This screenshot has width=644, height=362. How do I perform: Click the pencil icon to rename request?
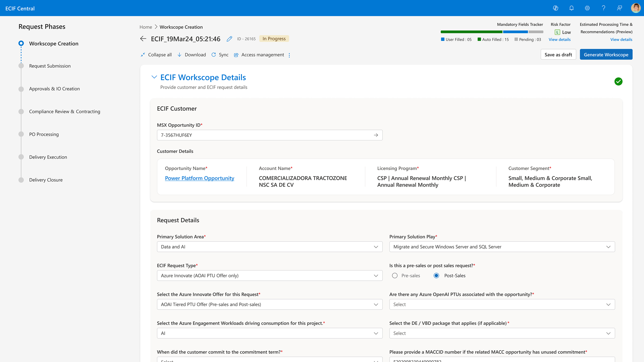coord(229,39)
